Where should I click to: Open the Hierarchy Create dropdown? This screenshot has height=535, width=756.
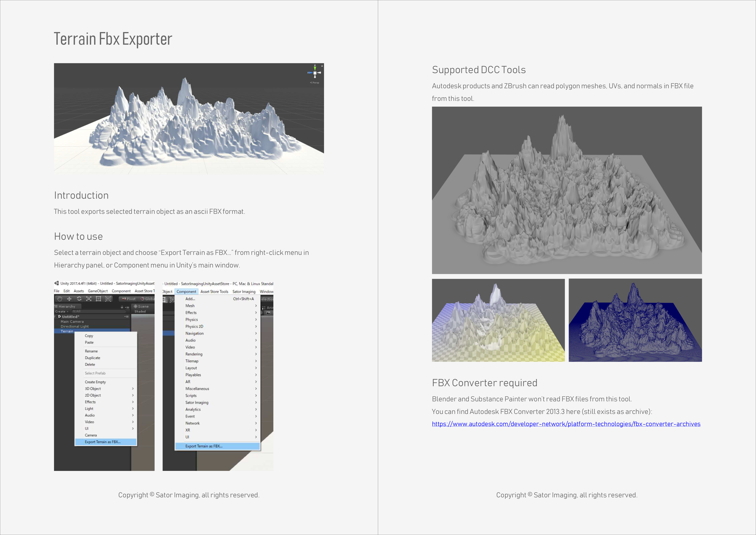coord(61,311)
